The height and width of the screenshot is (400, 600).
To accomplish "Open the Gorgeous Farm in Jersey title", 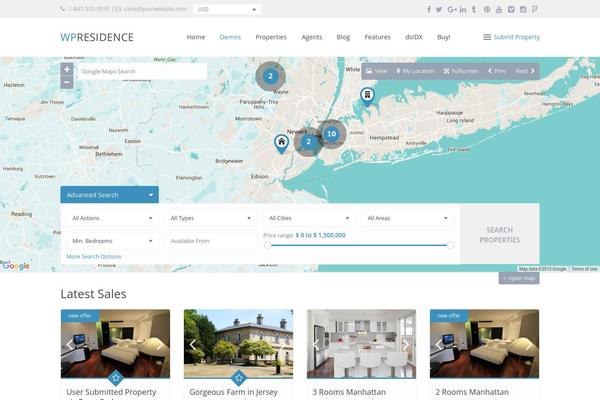I will pos(233,392).
